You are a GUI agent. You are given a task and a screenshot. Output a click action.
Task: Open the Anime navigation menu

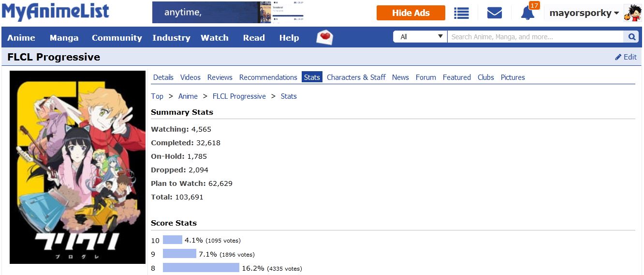pos(21,38)
